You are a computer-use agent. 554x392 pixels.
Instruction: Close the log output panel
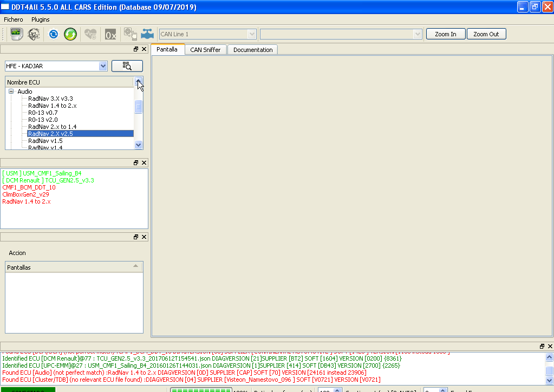click(550, 347)
